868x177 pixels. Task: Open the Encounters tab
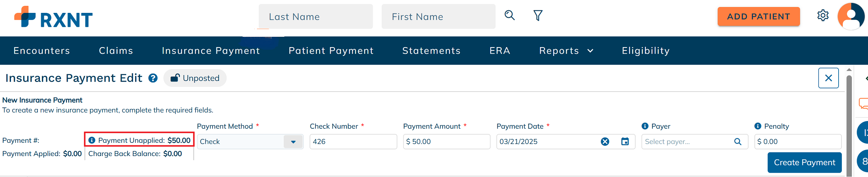point(42,51)
